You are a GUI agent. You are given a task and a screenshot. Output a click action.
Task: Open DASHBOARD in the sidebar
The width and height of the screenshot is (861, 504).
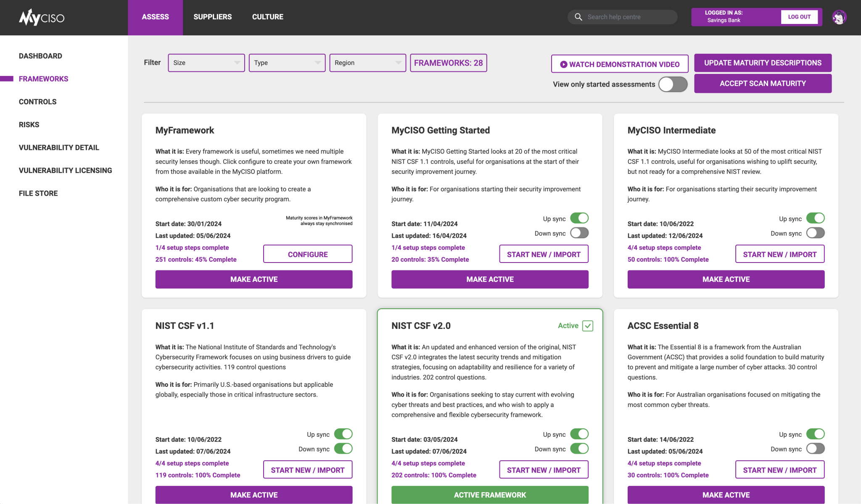[40, 56]
